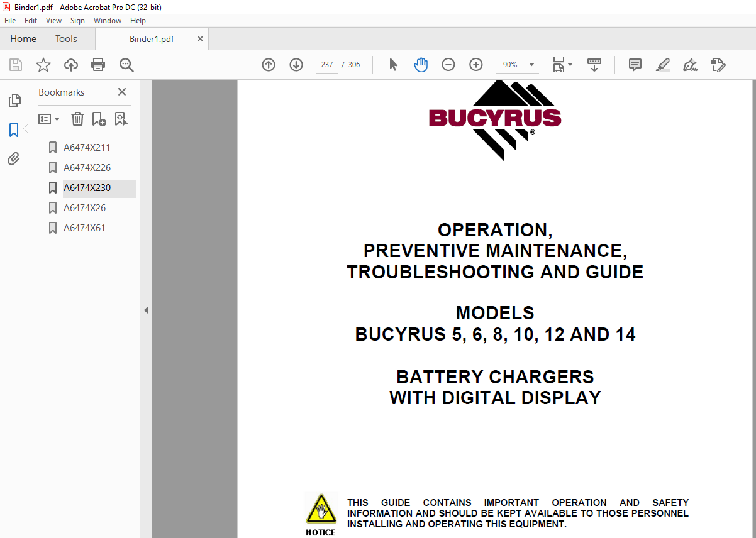Click the scrolling mode keyboard icon
This screenshot has width=756, height=538.
(594, 65)
